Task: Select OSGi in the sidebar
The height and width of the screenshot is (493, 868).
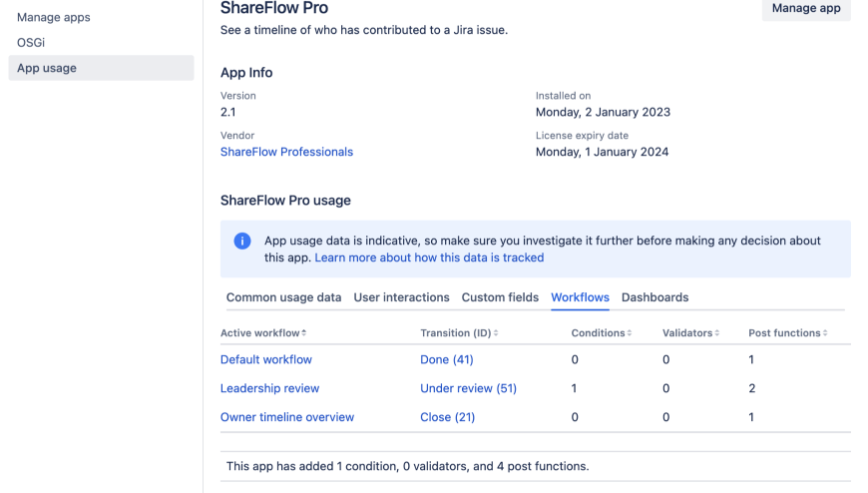Action: (31, 42)
